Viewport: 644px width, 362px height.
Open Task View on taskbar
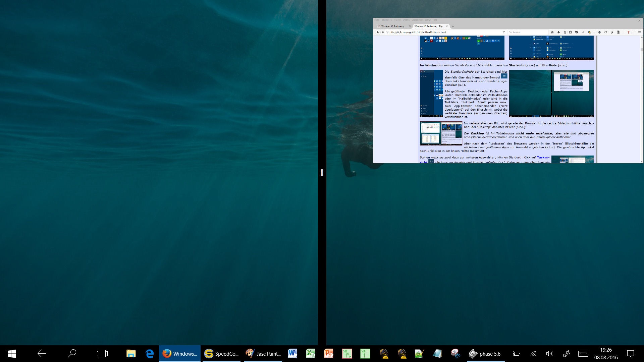(102, 354)
